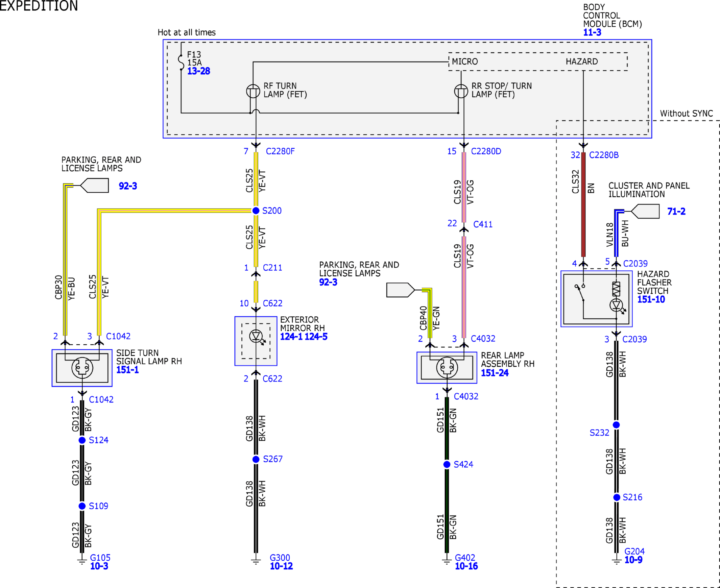Click off-page arrow feeding CBP40 YE-GN wire
720x588 pixels.
click(x=401, y=290)
